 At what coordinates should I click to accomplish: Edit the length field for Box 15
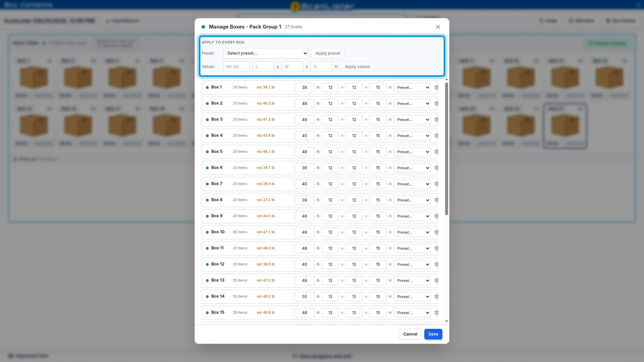click(330, 313)
